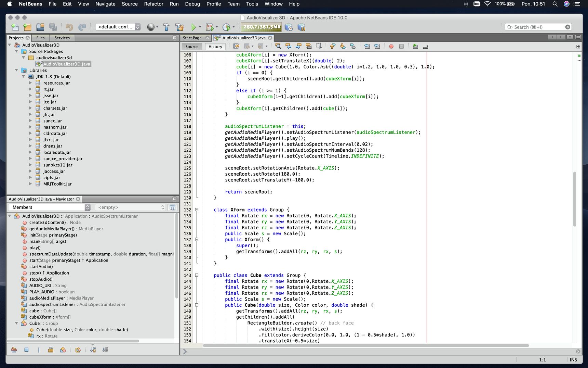This screenshot has width=588, height=368.
Task: Open the Navigate menu
Action: tap(105, 4)
